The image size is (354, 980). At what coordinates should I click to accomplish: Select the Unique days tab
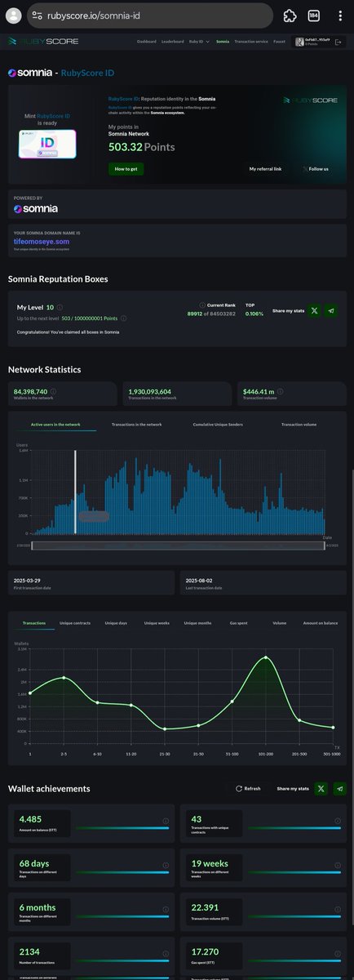pos(116,623)
